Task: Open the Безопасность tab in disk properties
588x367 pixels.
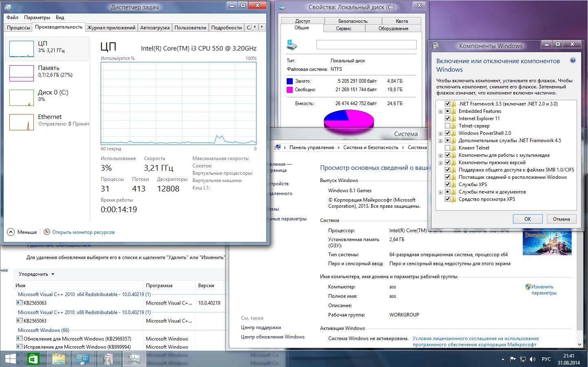Action: click(x=353, y=21)
